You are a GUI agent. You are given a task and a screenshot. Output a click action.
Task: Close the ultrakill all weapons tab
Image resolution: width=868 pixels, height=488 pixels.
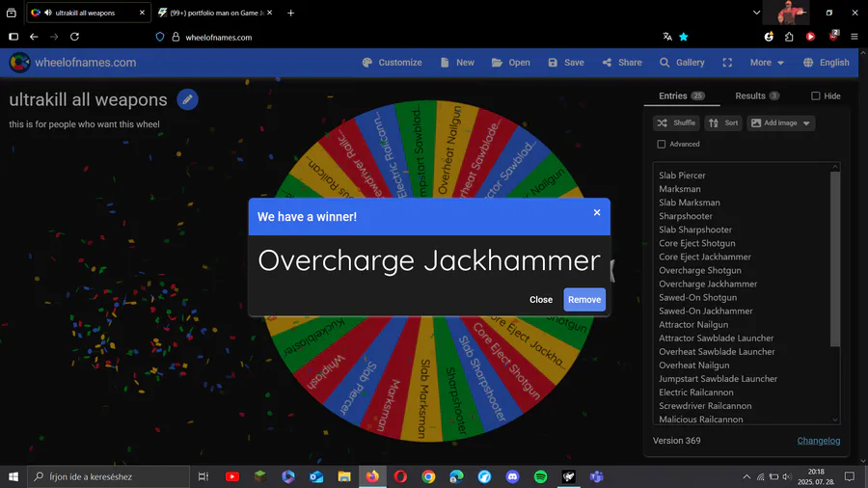(x=142, y=13)
